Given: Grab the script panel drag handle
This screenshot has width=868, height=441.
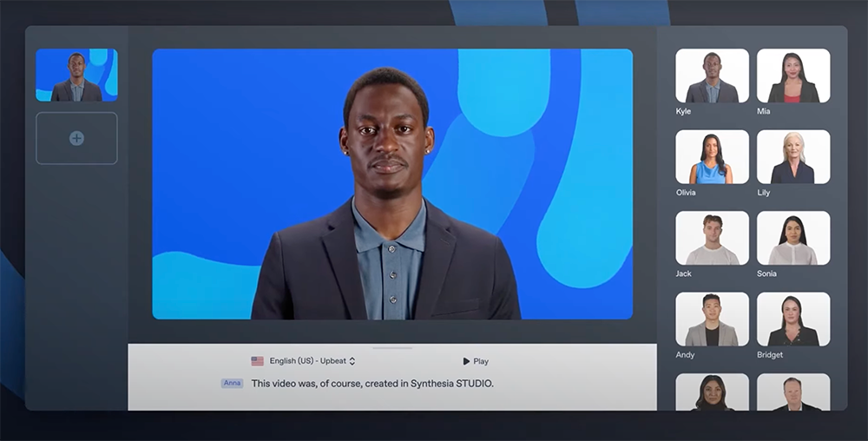Looking at the screenshot, I should (x=392, y=348).
